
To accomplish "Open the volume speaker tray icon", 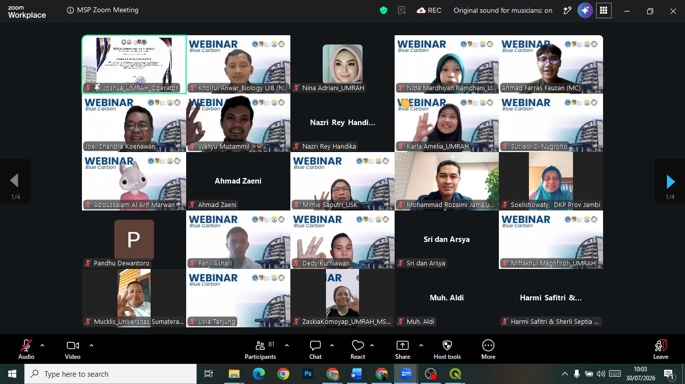I will (x=601, y=374).
